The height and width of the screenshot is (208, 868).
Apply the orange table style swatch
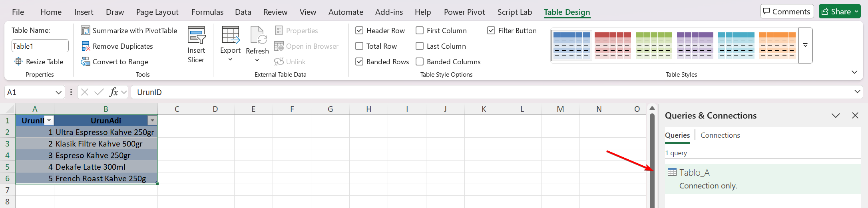tap(777, 45)
